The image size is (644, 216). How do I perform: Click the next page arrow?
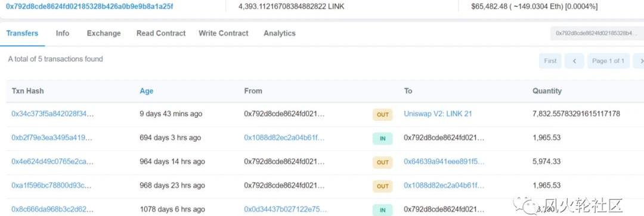tap(639, 61)
